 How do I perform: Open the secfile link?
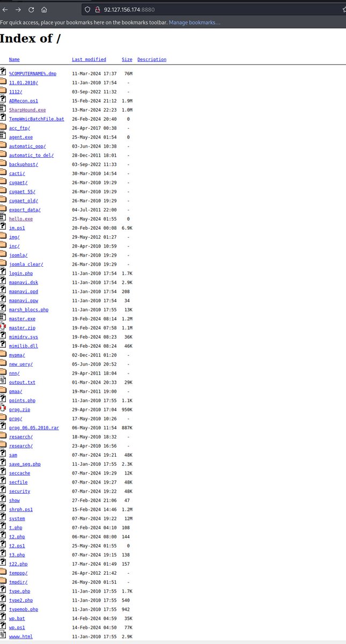(x=18, y=482)
